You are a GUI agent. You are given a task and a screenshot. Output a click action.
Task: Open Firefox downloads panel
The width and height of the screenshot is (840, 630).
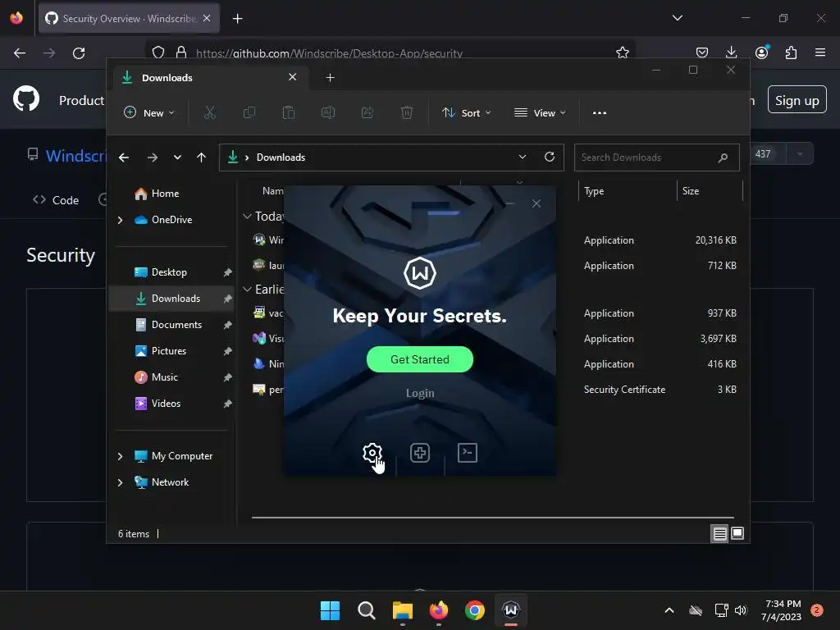click(731, 52)
